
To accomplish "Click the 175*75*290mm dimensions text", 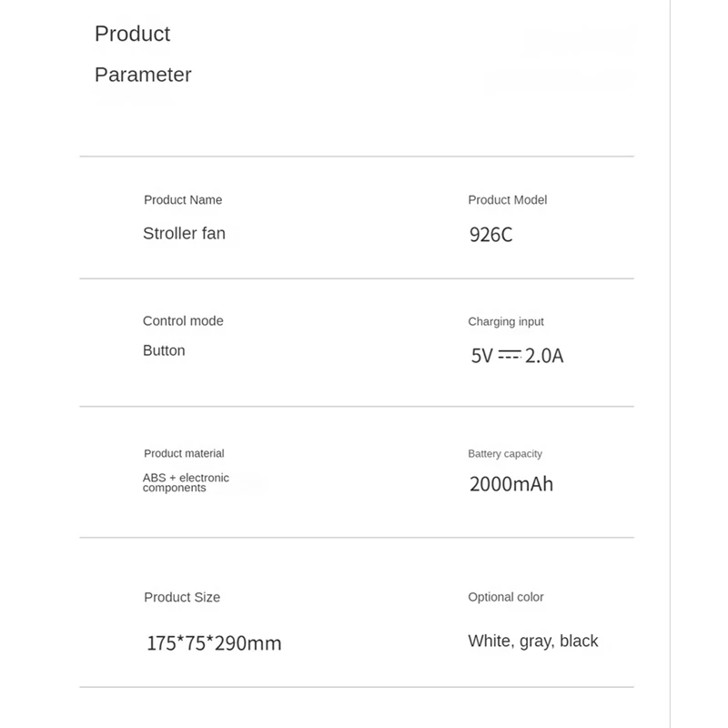I will click(x=214, y=643).
